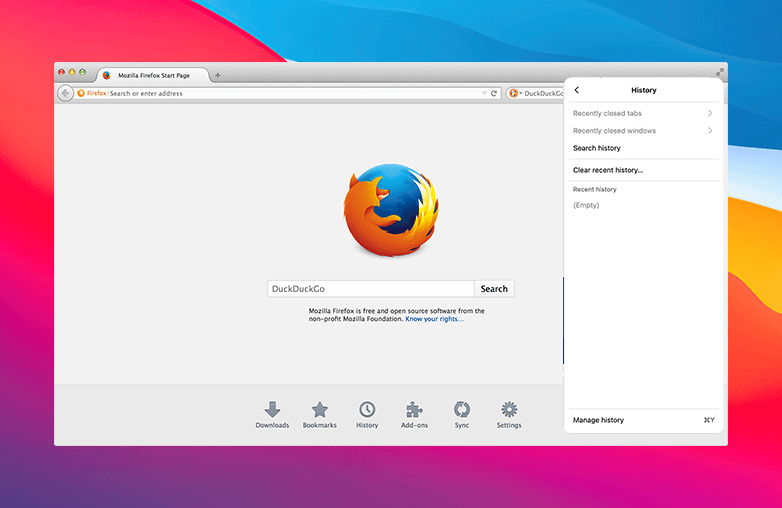The height and width of the screenshot is (508, 782).
Task: Click the "(Empty)" entry under Recent history
Action: [586, 205]
